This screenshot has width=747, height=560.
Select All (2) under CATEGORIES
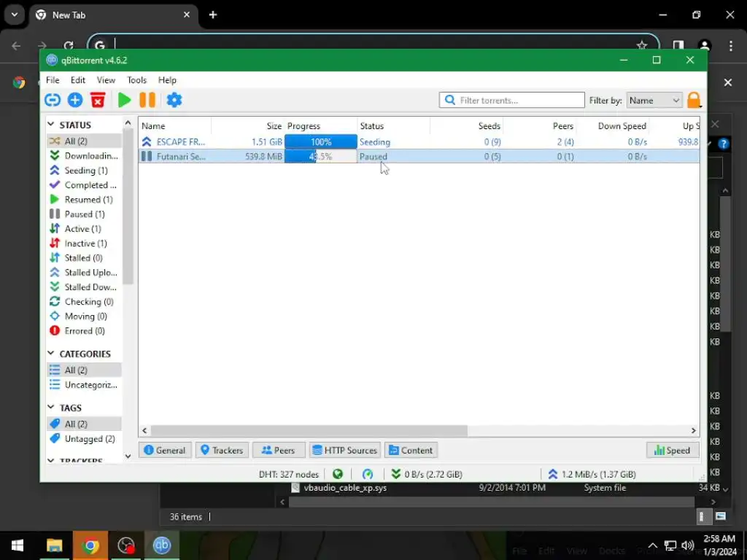pos(85,370)
